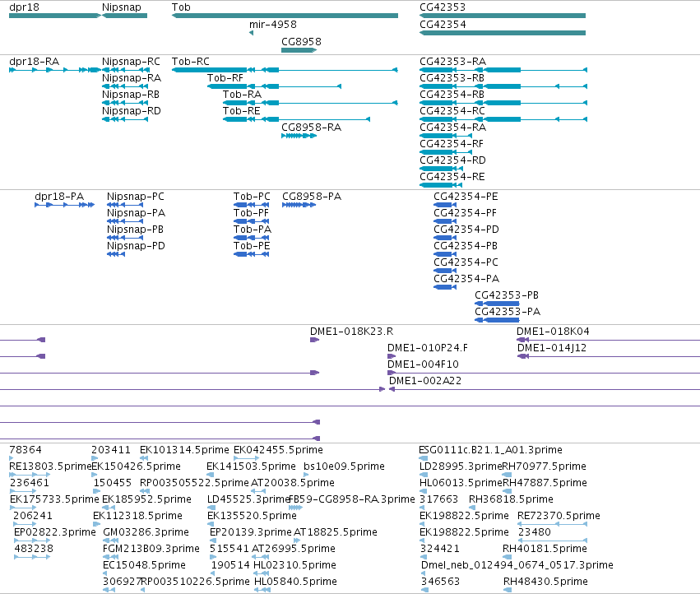Image resolution: width=700 pixels, height=594 pixels.
Task: Click transcript CG42354-RA
Action: point(446,136)
